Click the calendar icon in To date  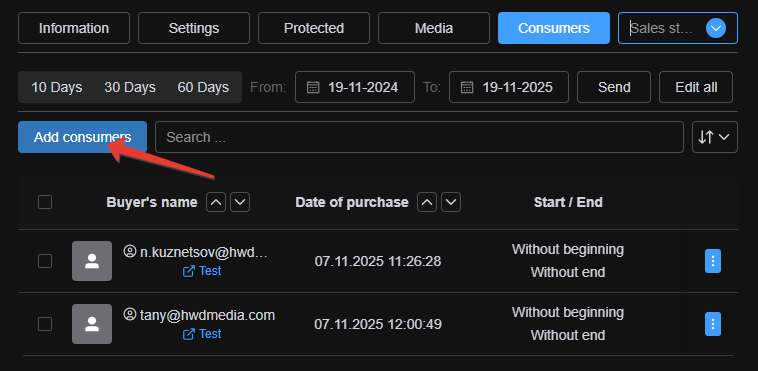click(467, 87)
